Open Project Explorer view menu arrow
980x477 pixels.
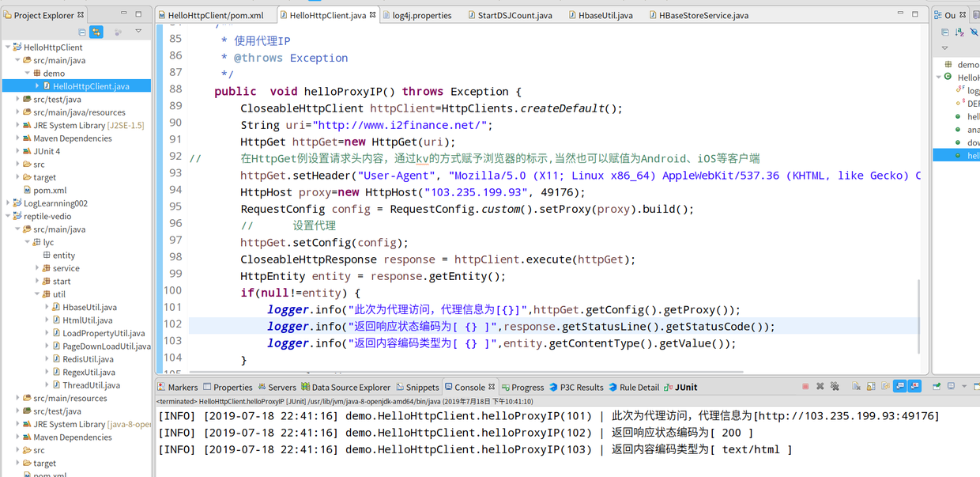pyautogui.click(x=138, y=31)
